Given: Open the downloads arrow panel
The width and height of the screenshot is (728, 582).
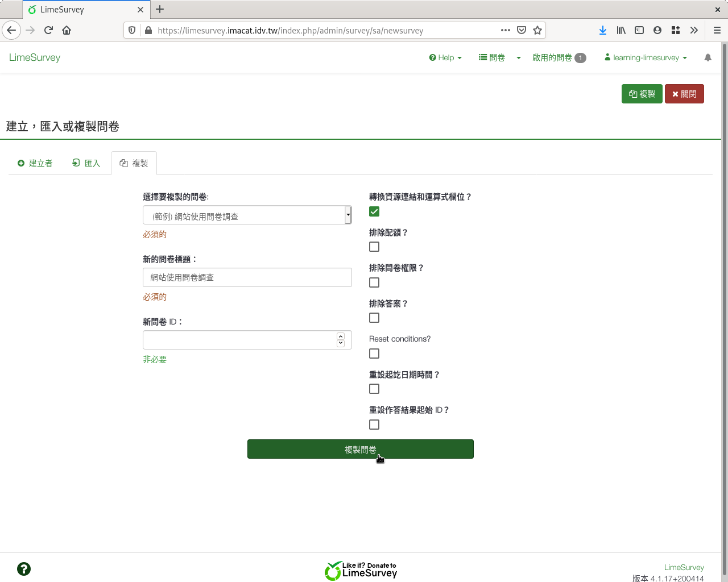Looking at the screenshot, I should tap(603, 30).
